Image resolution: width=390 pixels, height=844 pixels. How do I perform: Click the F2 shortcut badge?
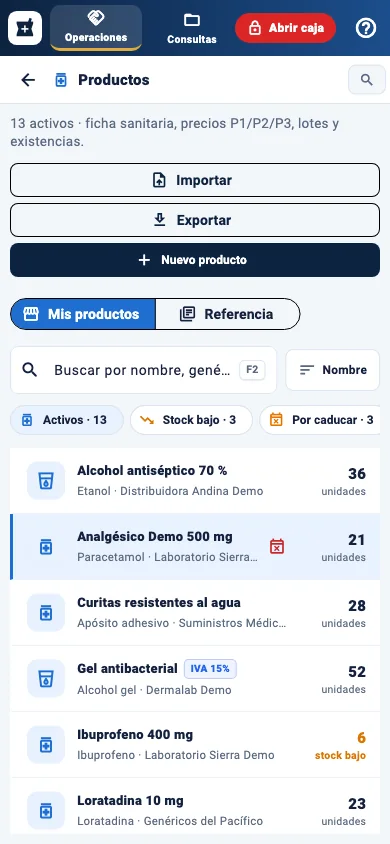252,370
